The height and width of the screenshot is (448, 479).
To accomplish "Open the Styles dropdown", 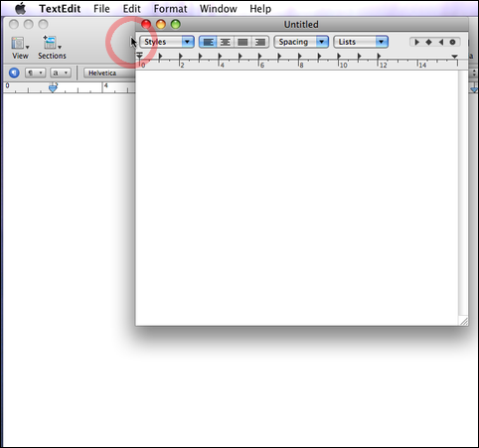I will [167, 42].
